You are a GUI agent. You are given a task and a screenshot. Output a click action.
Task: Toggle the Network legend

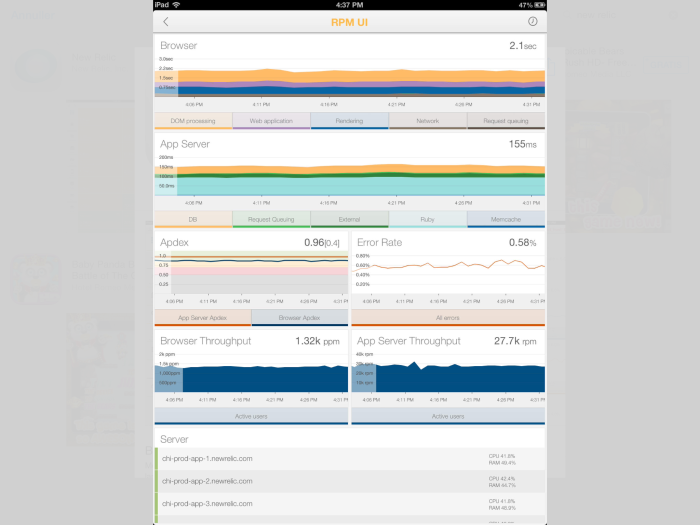[428, 121]
